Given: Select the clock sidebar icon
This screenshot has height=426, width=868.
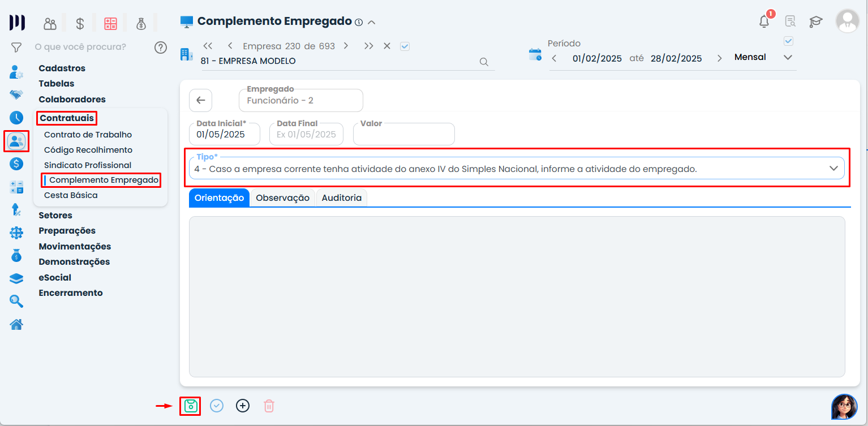Looking at the screenshot, I should [16, 118].
